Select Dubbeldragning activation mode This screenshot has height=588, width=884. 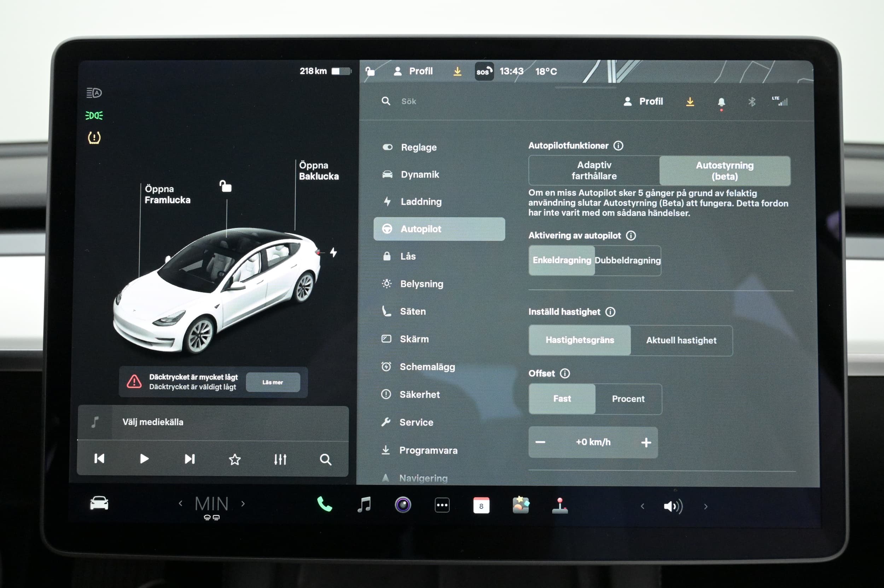(628, 261)
